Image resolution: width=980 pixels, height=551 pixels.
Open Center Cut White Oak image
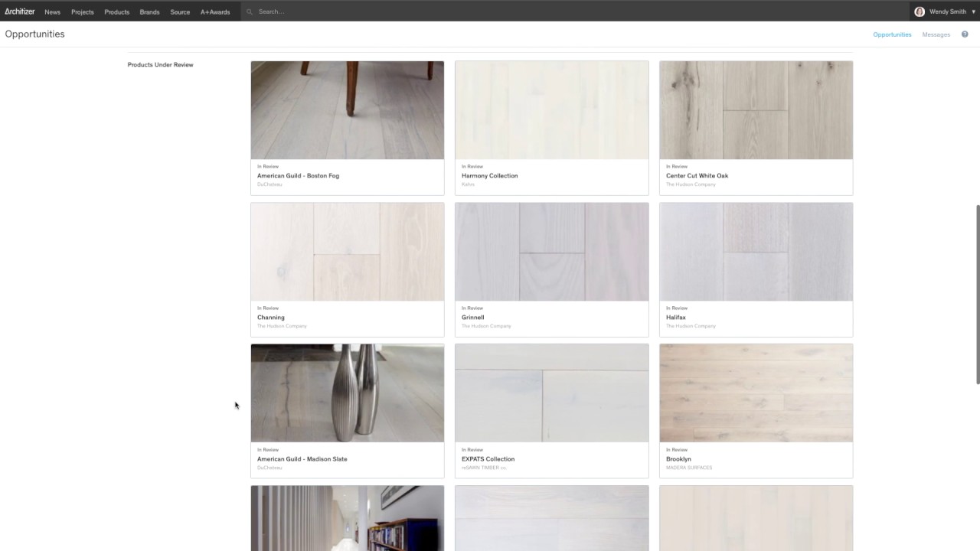(756, 110)
